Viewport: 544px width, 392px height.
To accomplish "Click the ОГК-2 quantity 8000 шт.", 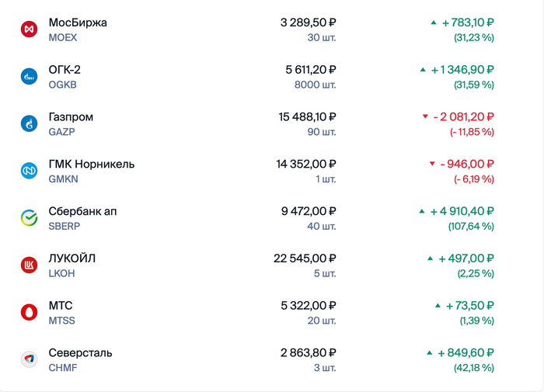I will tap(315, 85).
